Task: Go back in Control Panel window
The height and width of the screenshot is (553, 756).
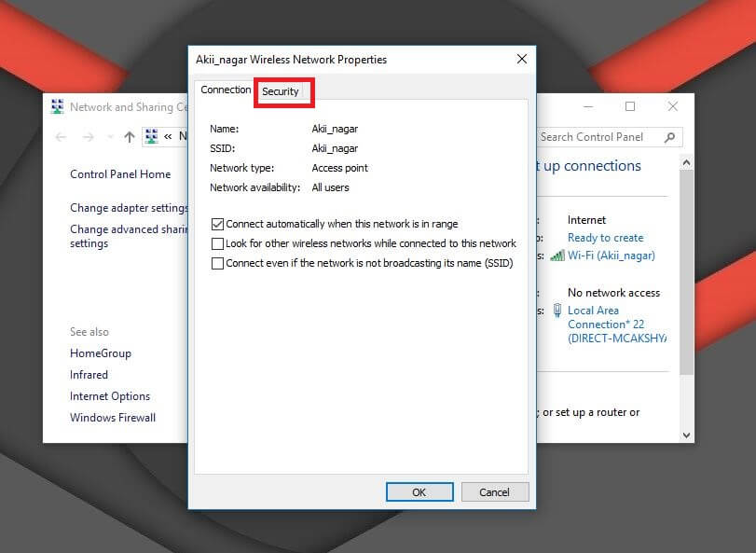Action: point(62,137)
